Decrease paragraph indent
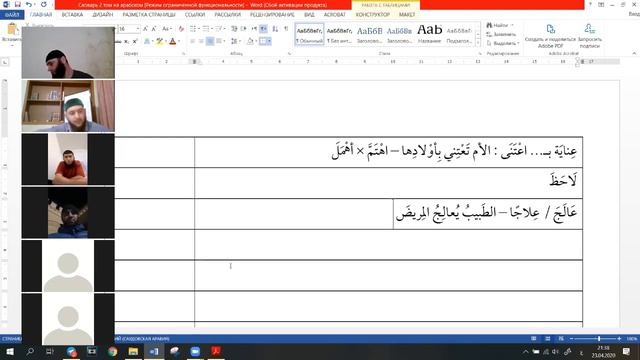 pos(234,29)
